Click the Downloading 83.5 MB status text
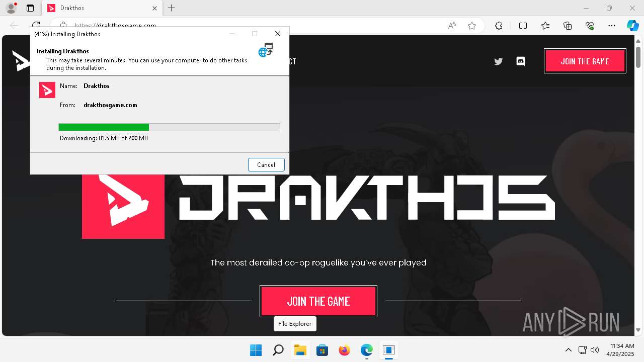Viewport: 644px width, 362px height. (104, 138)
